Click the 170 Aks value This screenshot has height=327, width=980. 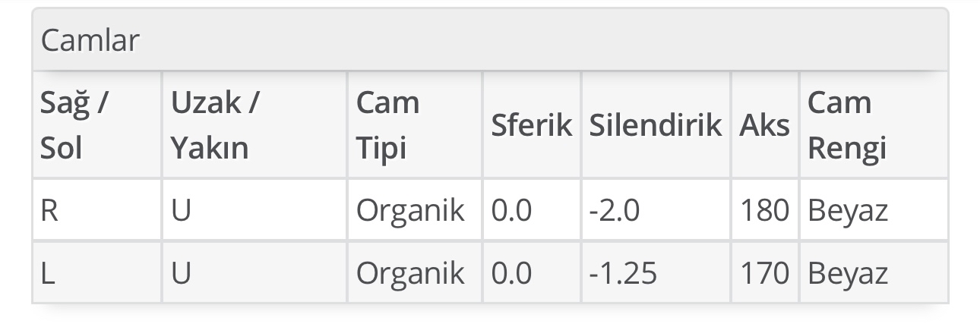tap(765, 272)
